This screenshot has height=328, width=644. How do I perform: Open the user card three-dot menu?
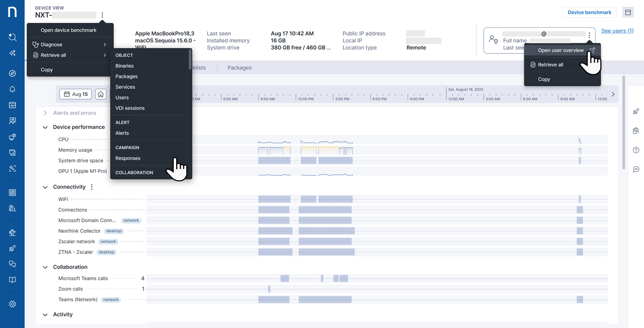click(x=589, y=35)
